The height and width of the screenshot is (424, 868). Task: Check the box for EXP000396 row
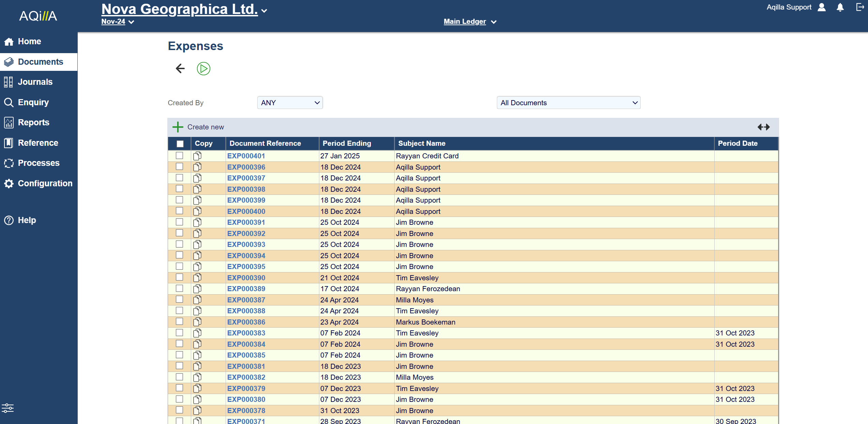[x=179, y=167]
